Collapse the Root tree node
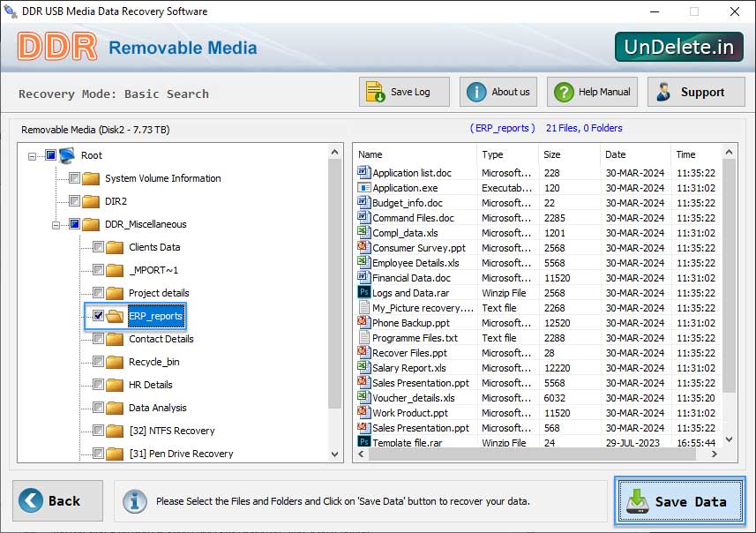Screen dimensions: 756x533 pyautogui.click(x=32, y=156)
